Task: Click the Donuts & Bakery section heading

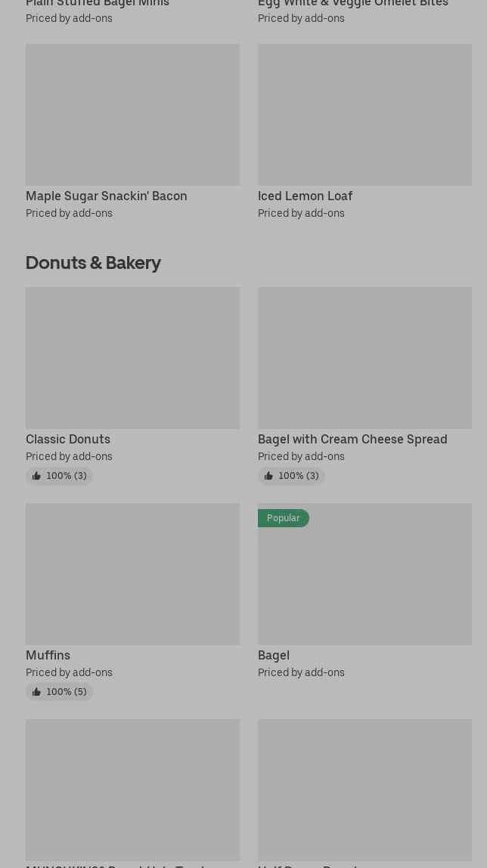Action: 93,262
